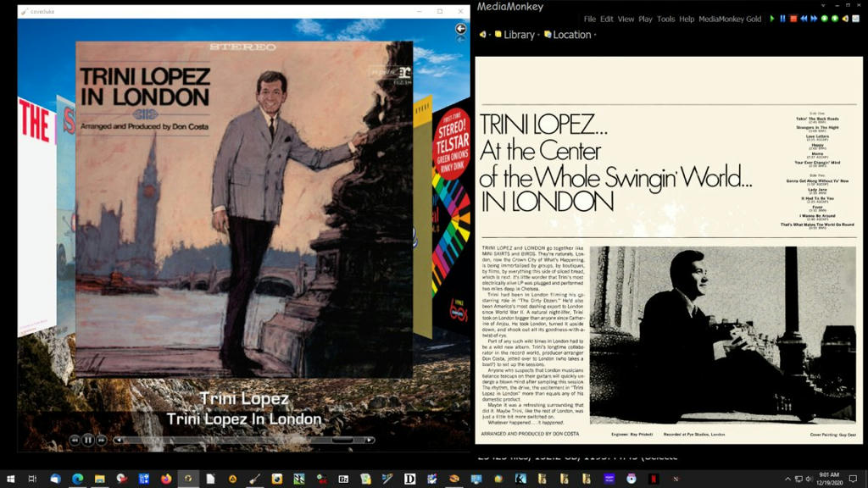This screenshot has height=488, width=868.
Task: Click the yellow speaker icon beside Library
Action: (x=482, y=34)
